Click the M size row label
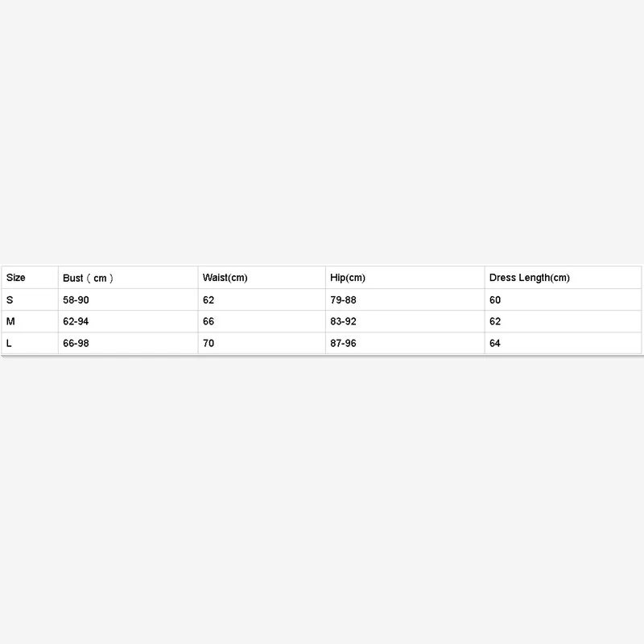Image resolution: width=644 pixels, height=644 pixels. tap(30, 321)
